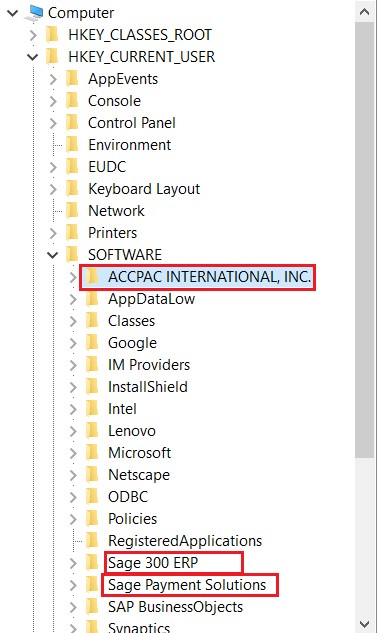
Task: Select the AppDataLow key label
Action: coord(151,299)
